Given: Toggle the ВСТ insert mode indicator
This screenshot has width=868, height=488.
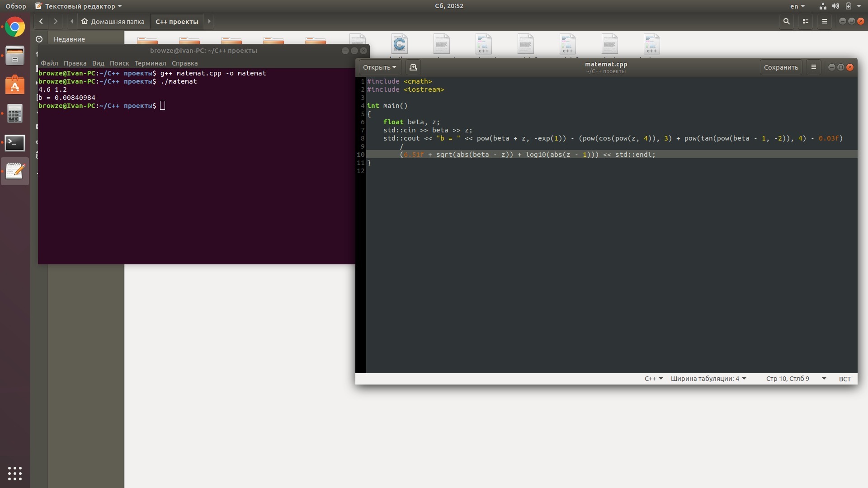Looking at the screenshot, I should click(844, 379).
